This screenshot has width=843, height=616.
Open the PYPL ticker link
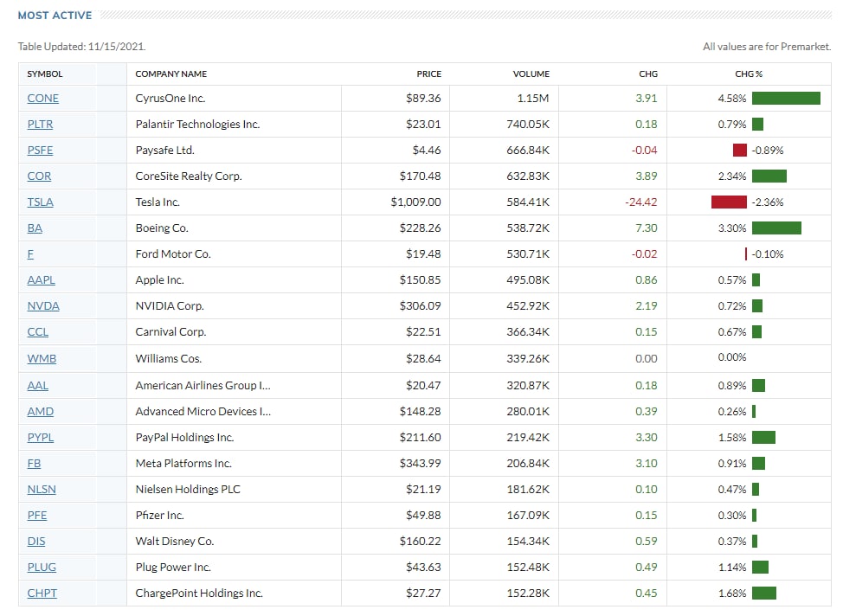(x=41, y=438)
